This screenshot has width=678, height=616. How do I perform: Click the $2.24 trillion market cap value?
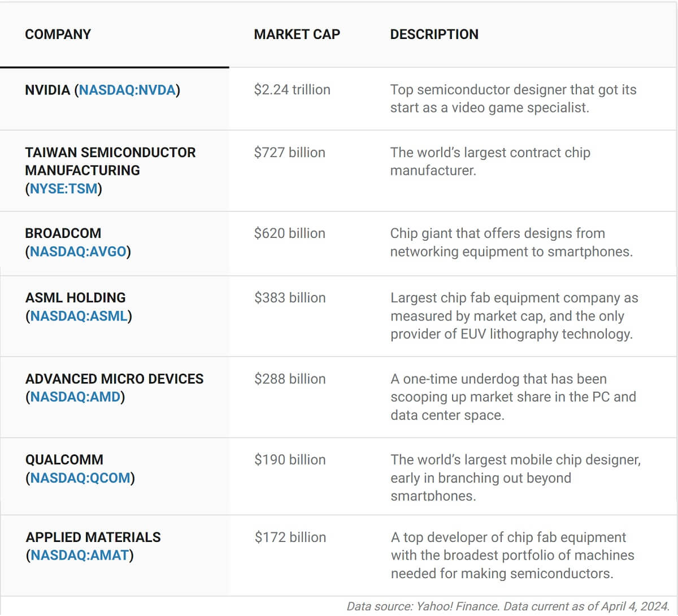(x=292, y=90)
